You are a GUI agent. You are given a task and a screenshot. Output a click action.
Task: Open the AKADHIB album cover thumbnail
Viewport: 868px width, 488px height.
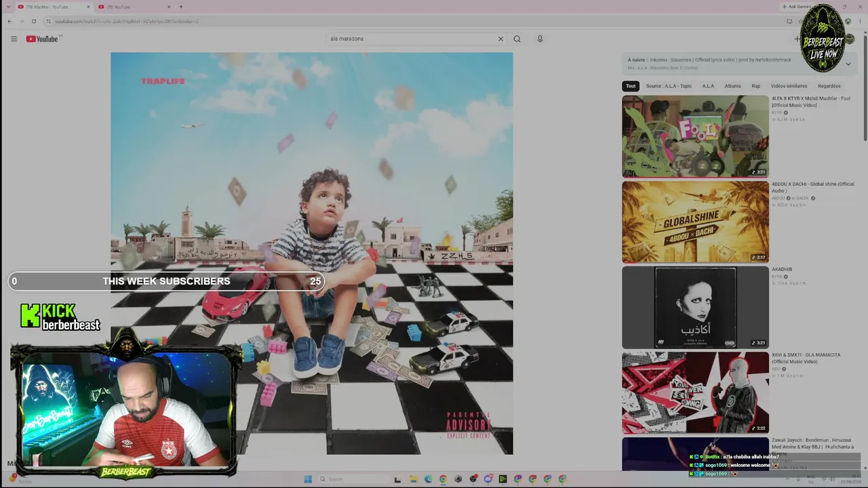point(695,307)
